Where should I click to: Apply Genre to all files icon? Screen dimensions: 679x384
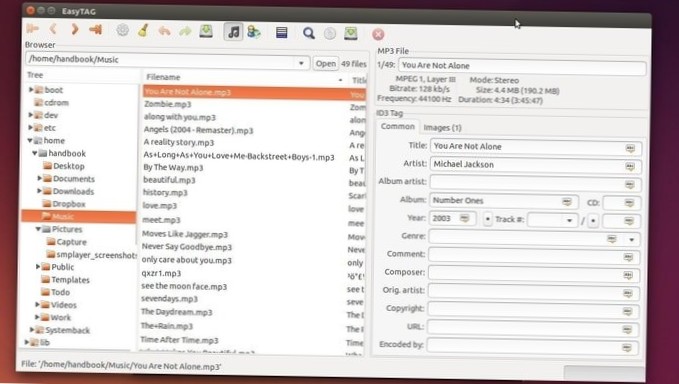point(611,239)
